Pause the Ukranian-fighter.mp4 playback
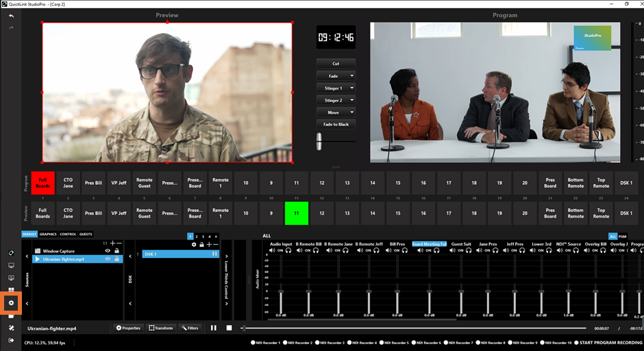Image resolution: width=644 pixels, height=351 pixels. [x=214, y=328]
